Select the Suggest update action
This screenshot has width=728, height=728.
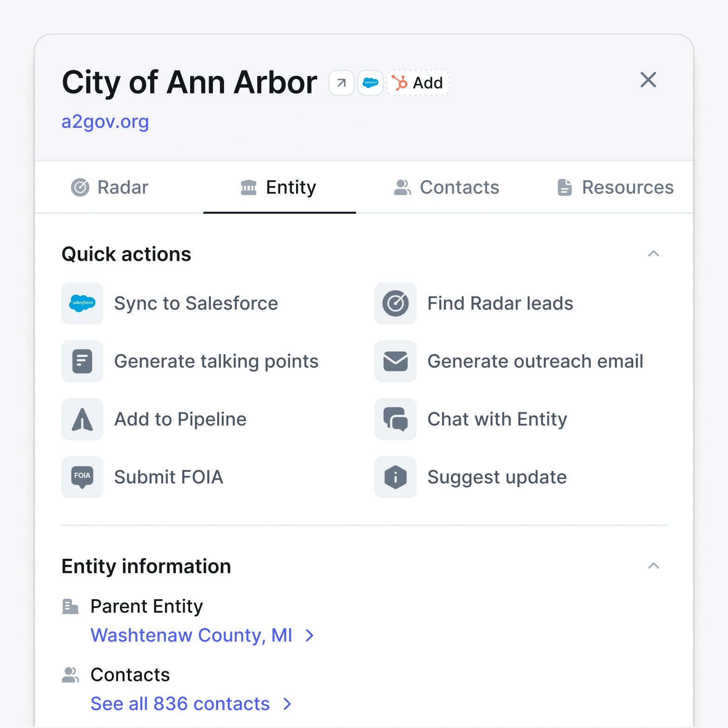496,477
